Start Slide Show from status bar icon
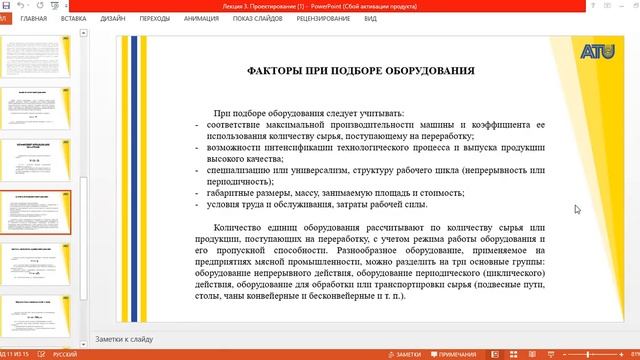This screenshot has width=640, height=360. pos(551,354)
